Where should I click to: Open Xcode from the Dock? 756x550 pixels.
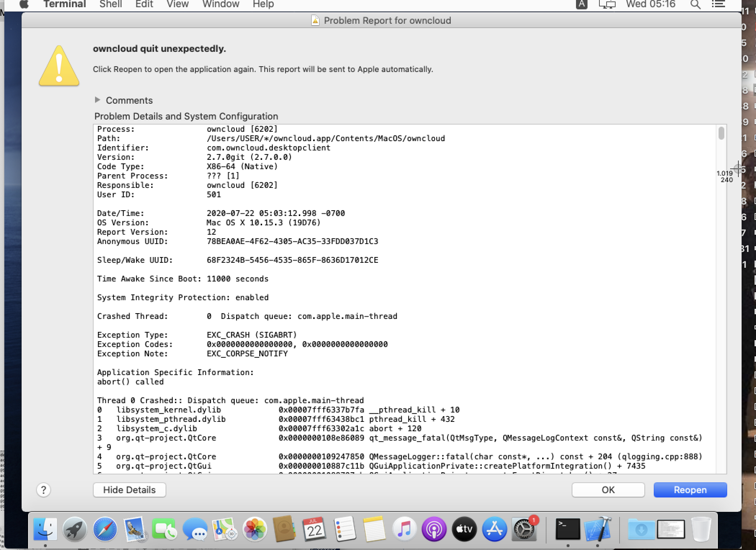[598, 529]
